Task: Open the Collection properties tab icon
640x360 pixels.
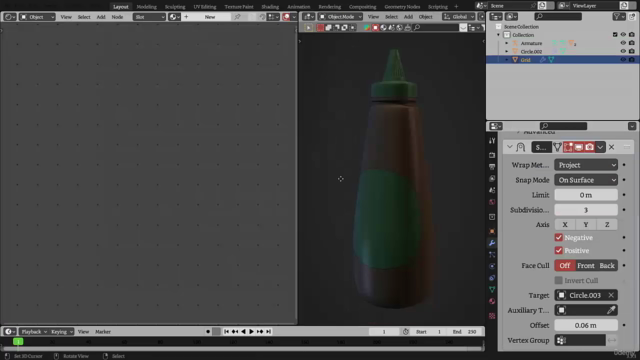Action: coord(492,217)
